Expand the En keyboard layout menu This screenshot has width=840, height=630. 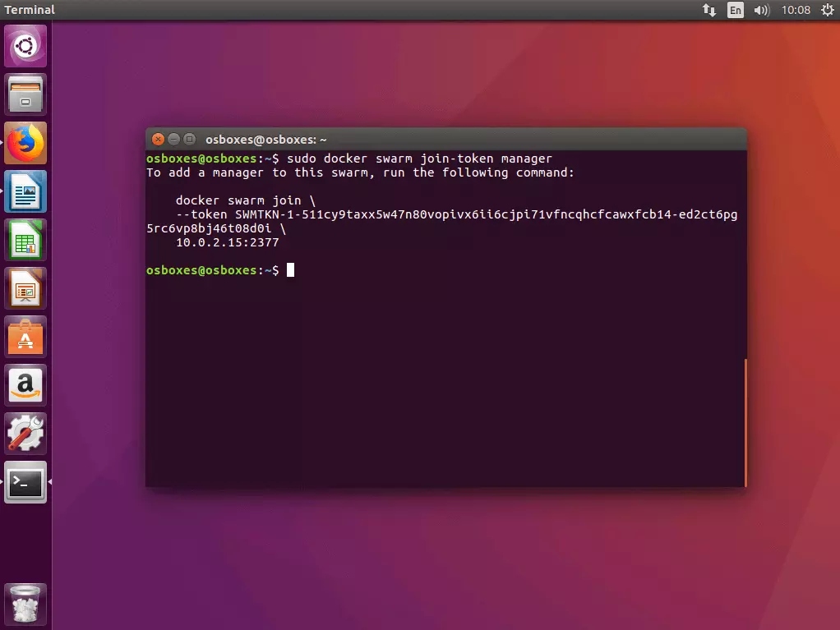tap(734, 10)
